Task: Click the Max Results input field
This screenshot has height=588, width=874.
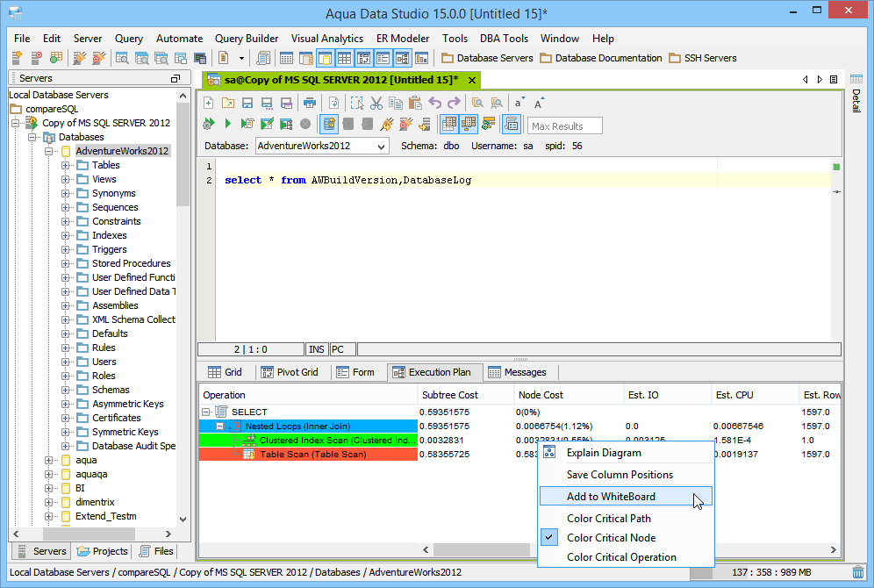Action: [x=565, y=125]
